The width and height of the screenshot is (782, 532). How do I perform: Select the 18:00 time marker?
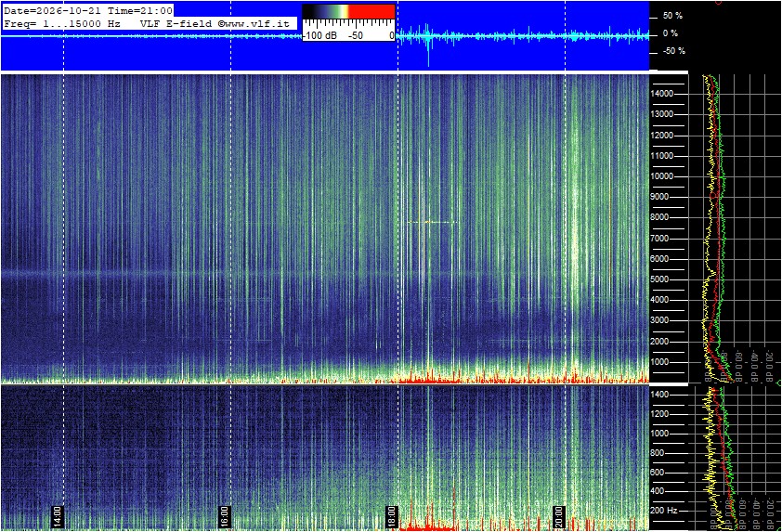(x=392, y=516)
